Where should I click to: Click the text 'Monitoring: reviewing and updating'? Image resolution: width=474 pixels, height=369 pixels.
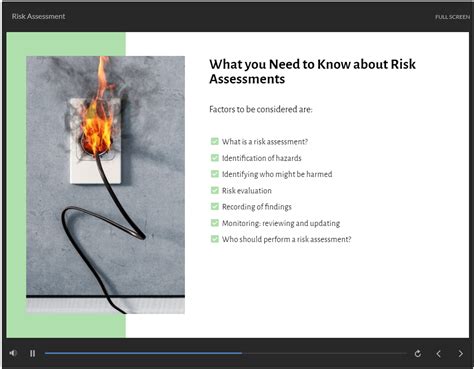click(281, 223)
